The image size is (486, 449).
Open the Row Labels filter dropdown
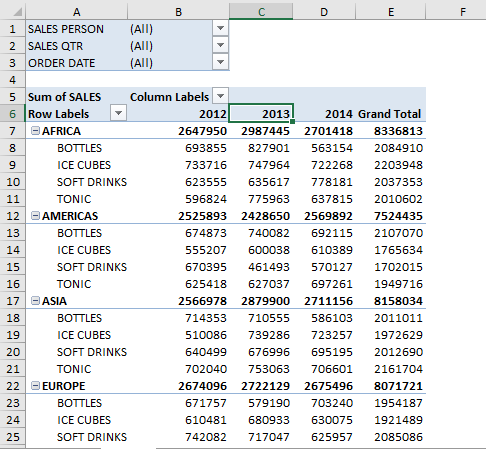[118, 113]
